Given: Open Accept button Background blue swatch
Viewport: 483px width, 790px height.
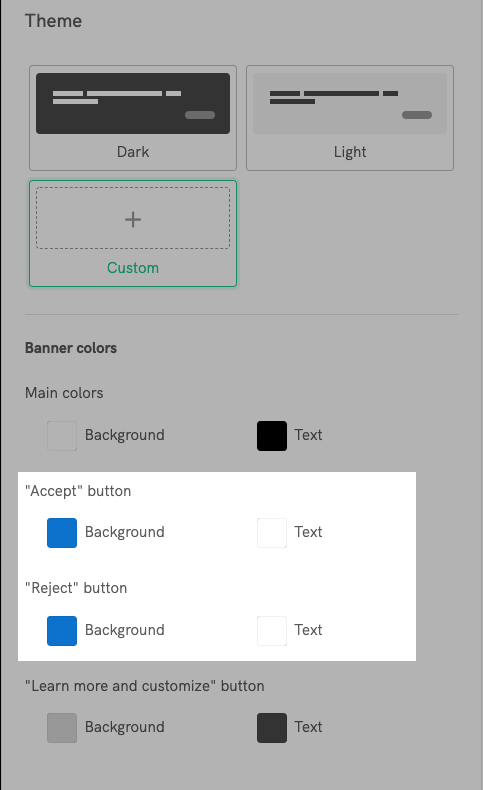Looking at the screenshot, I should click(x=62, y=533).
